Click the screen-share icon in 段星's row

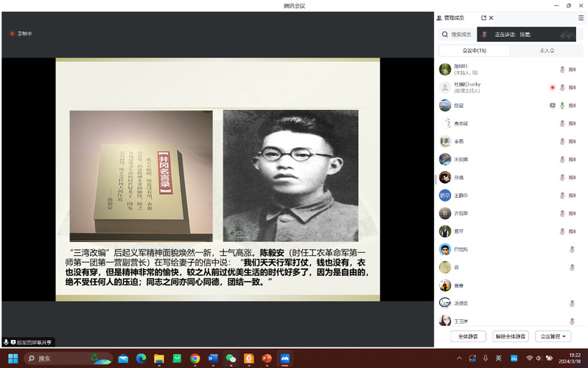coord(552,105)
